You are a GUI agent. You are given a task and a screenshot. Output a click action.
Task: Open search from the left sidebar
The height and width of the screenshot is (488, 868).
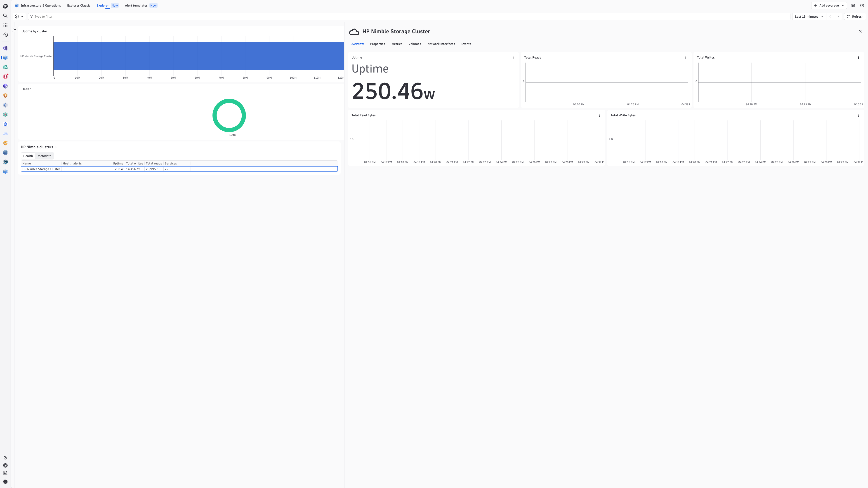[5, 16]
